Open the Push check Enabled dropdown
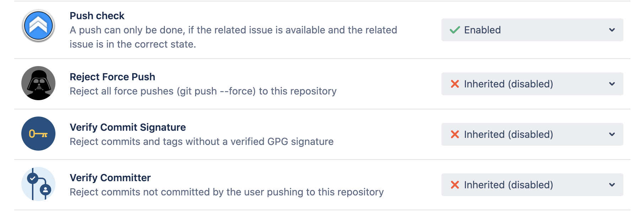This screenshot has height=216, width=644. point(532,30)
